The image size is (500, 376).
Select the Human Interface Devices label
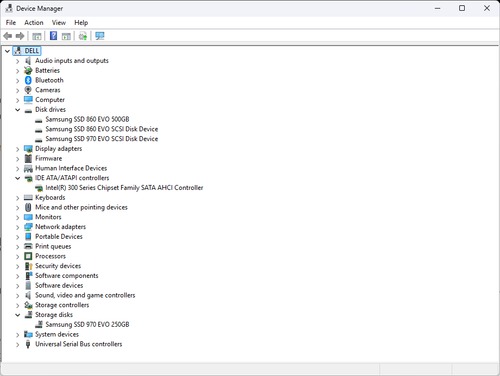tap(71, 168)
